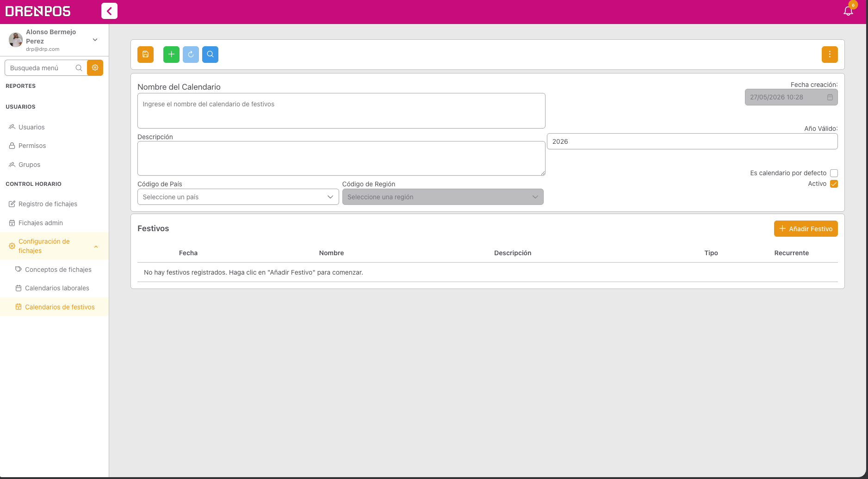The image size is (868, 479).
Task: Click the Nombre column header
Action: point(331,253)
